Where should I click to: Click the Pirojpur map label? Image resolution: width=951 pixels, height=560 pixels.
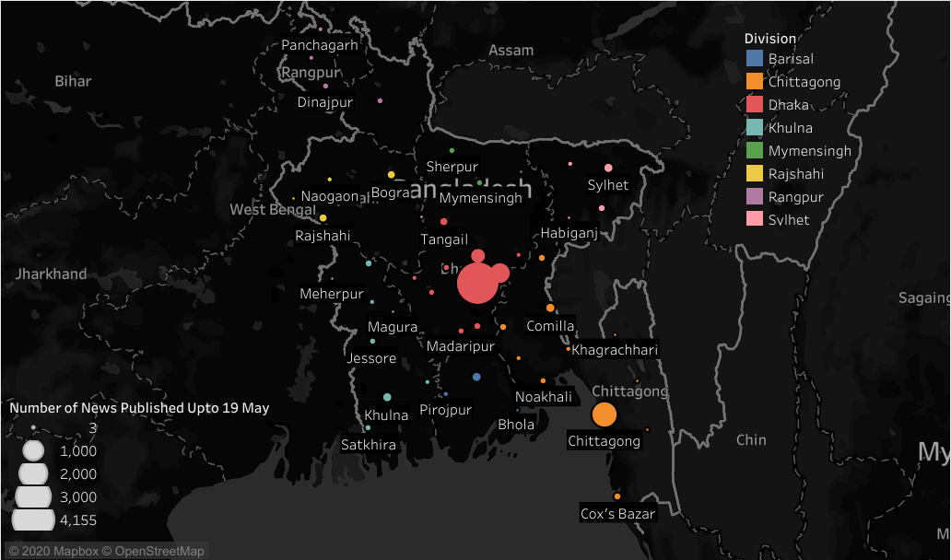pos(446,410)
